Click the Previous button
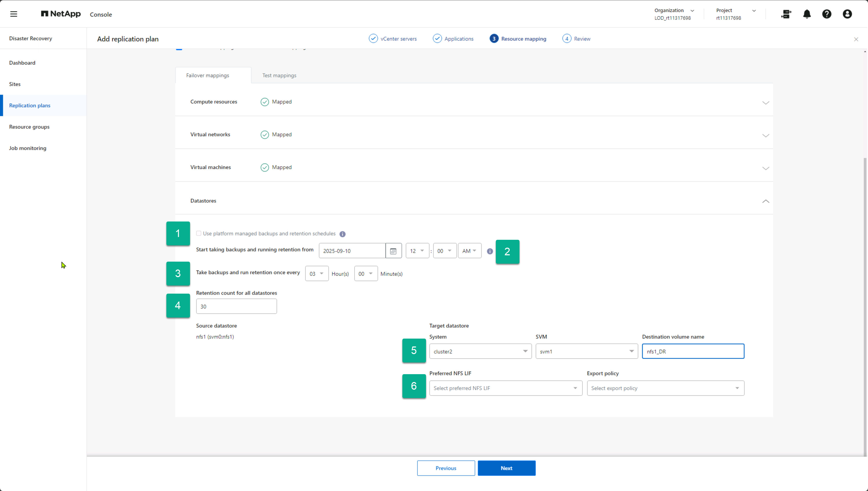Image resolution: width=868 pixels, height=491 pixels. coord(446,468)
